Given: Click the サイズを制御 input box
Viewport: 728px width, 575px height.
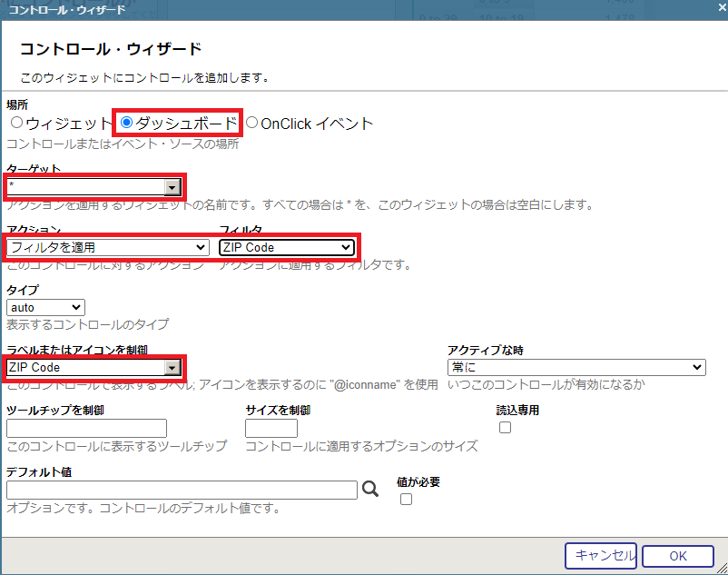Looking at the screenshot, I should (x=271, y=428).
